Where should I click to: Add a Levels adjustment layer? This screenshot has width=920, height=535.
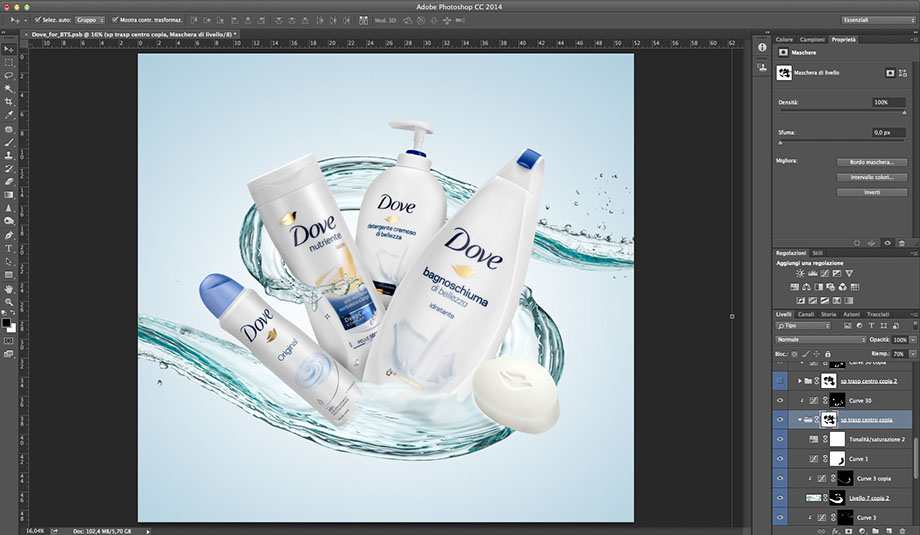click(813, 273)
